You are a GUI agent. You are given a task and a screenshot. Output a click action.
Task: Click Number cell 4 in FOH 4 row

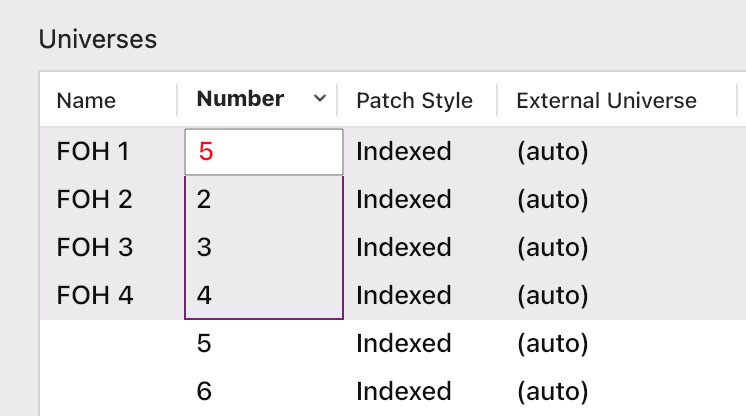click(x=264, y=296)
